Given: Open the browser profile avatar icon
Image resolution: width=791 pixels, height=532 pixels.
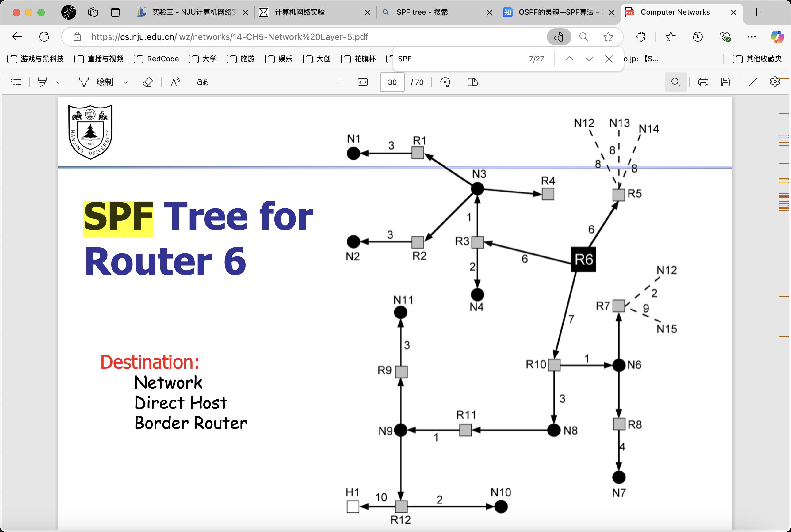Looking at the screenshot, I should click(x=69, y=13).
